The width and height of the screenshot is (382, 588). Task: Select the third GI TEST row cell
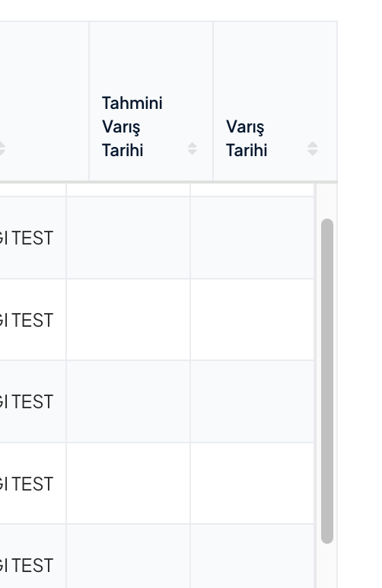click(33, 401)
